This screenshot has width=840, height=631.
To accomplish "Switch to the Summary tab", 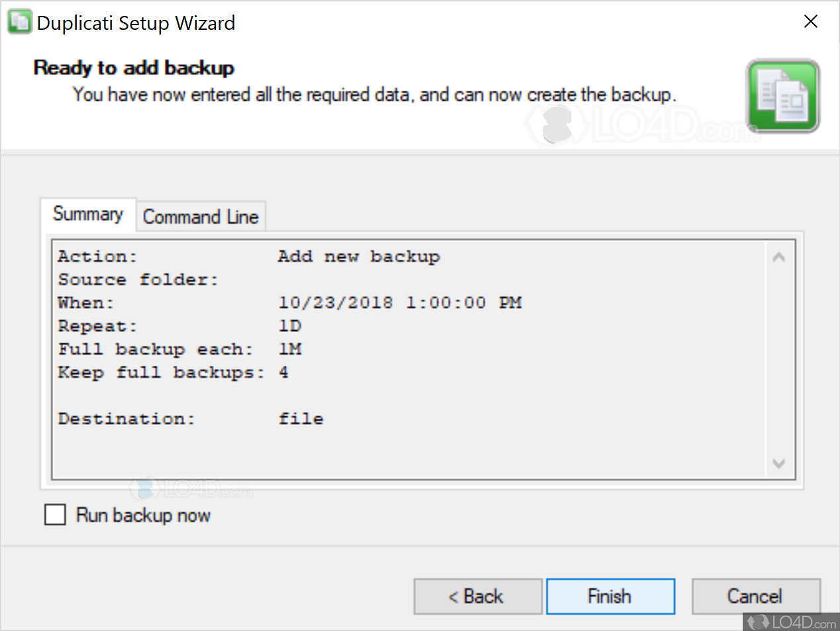I will click(x=88, y=215).
